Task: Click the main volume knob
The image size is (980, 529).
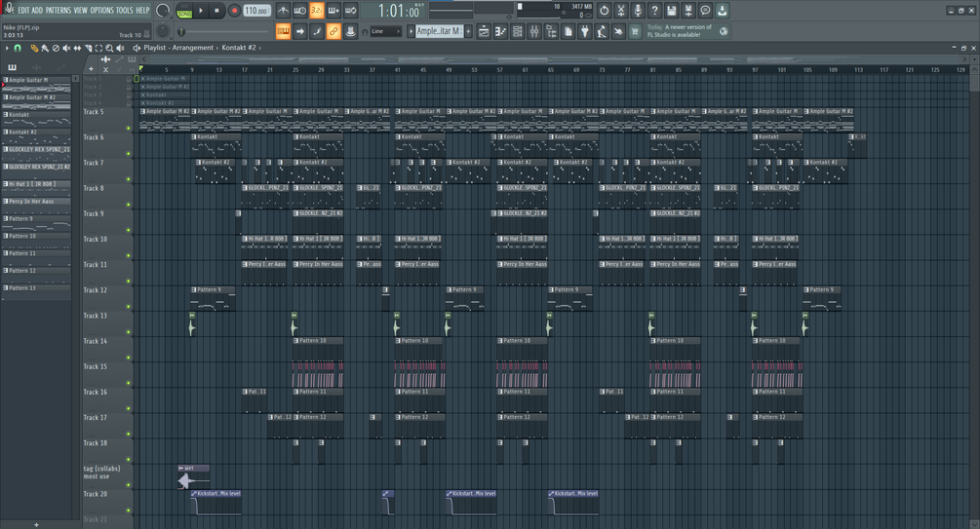Action: tap(163, 11)
